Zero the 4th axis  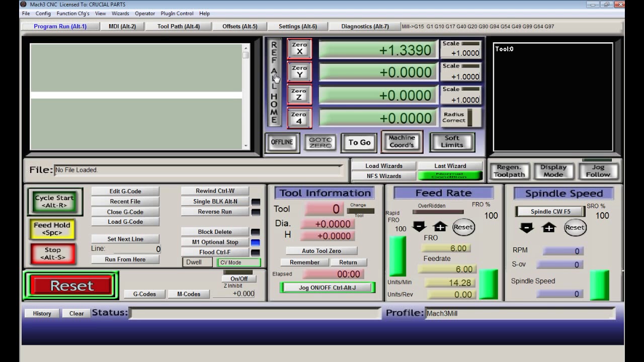[x=299, y=118]
